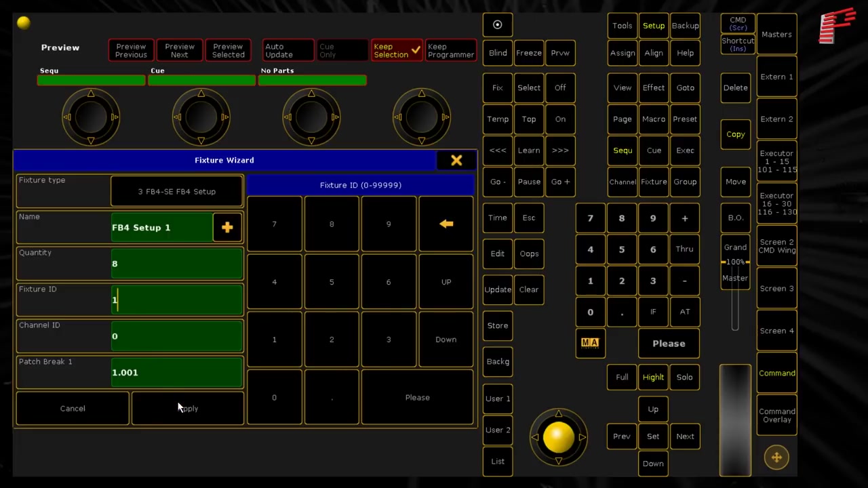Click Please on the wizard keypad

(418, 398)
